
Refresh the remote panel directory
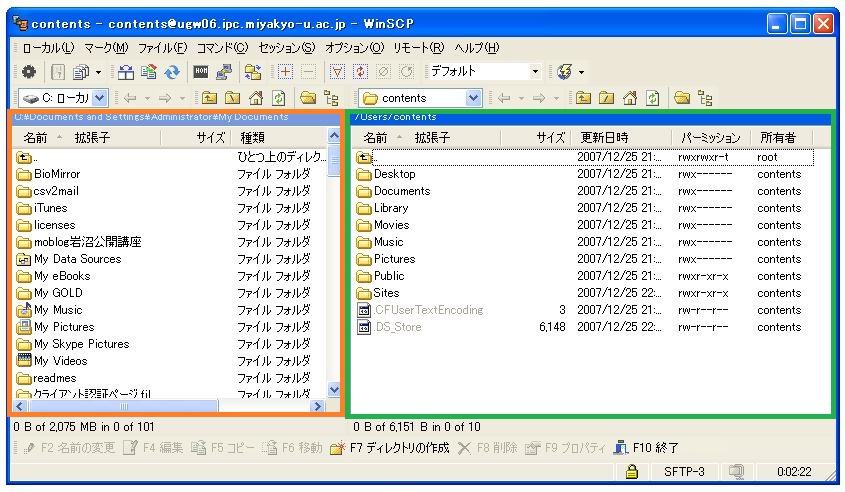click(x=653, y=98)
